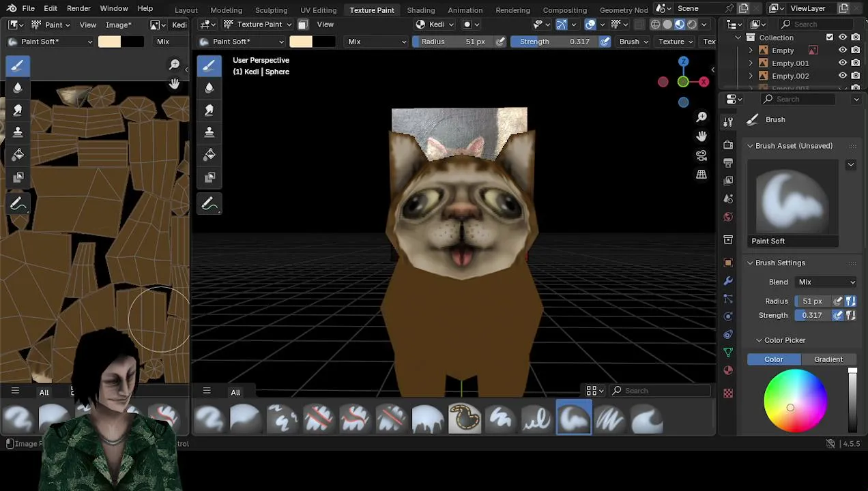This screenshot has width=868, height=491.
Task: Select the Mask tool in 3D viewport toolbar
Action: (209, 177)
